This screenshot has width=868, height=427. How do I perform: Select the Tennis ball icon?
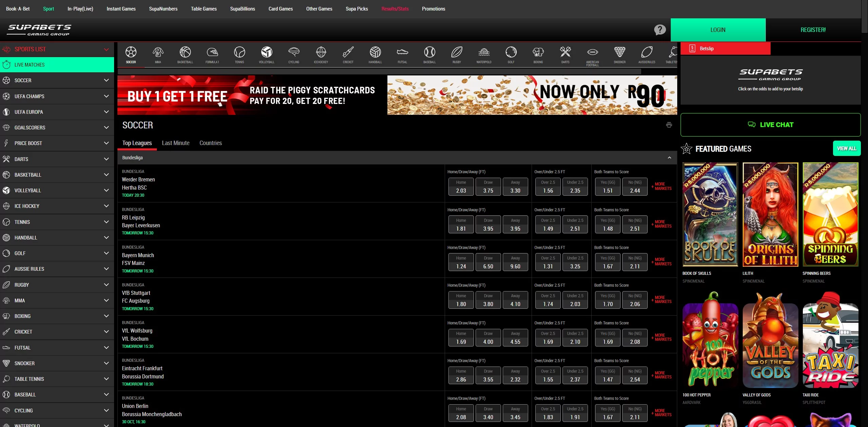pos(239,52)
